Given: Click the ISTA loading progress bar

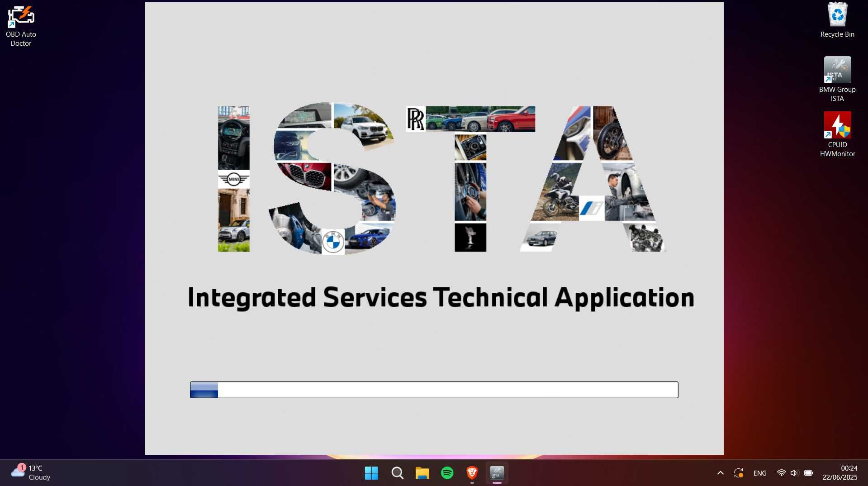Looking at the screenshot, I should [434, 390].
